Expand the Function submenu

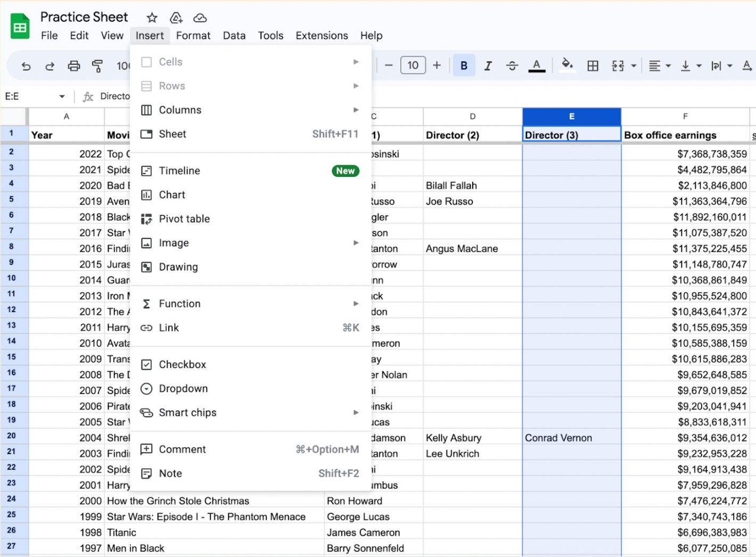pos(250,304)
